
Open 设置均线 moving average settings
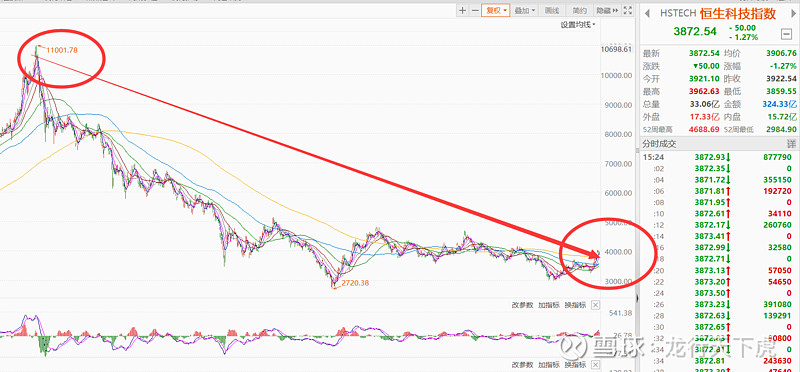coord(578,24)
